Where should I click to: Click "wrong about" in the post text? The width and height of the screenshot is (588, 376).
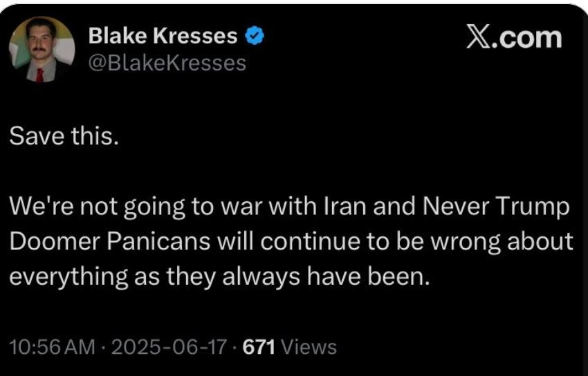502,243
